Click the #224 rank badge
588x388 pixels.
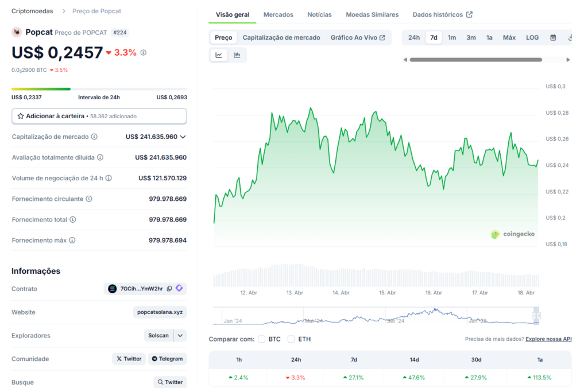120,33
